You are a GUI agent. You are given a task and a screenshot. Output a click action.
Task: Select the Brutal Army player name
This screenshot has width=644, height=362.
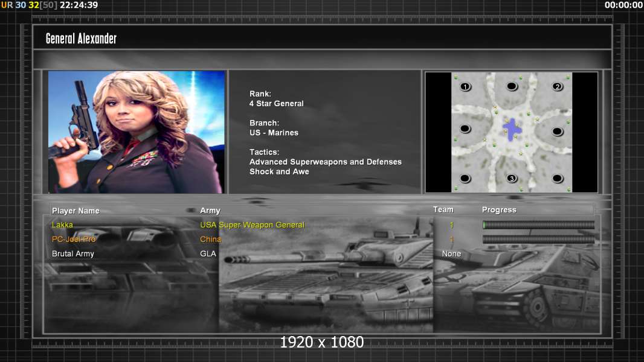coord(73,254)
